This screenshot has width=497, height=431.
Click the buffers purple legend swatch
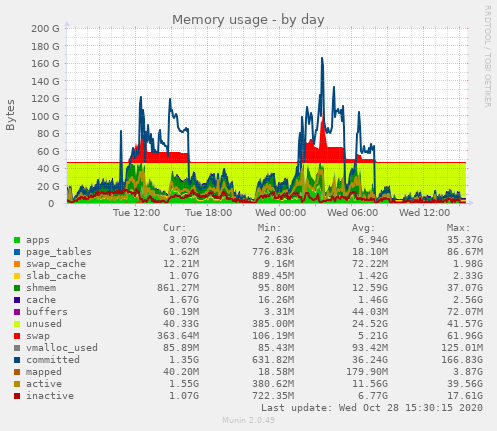pyautogui.click(x=17, y=312)
